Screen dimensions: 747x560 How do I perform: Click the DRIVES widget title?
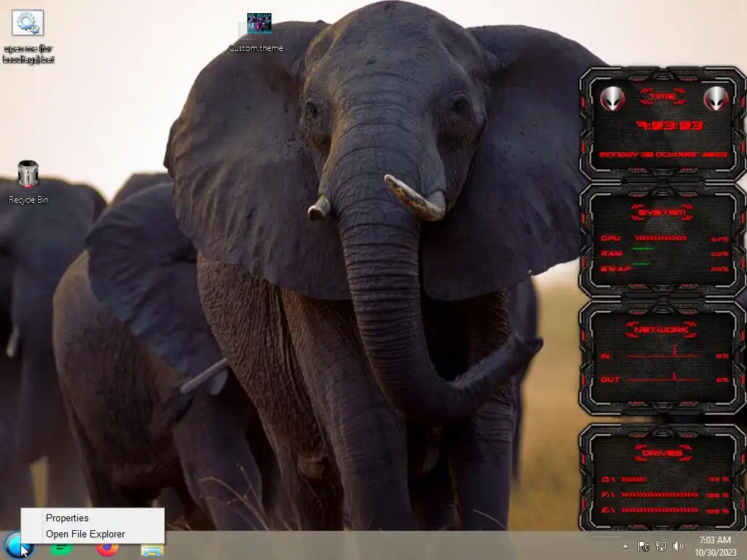662,453
